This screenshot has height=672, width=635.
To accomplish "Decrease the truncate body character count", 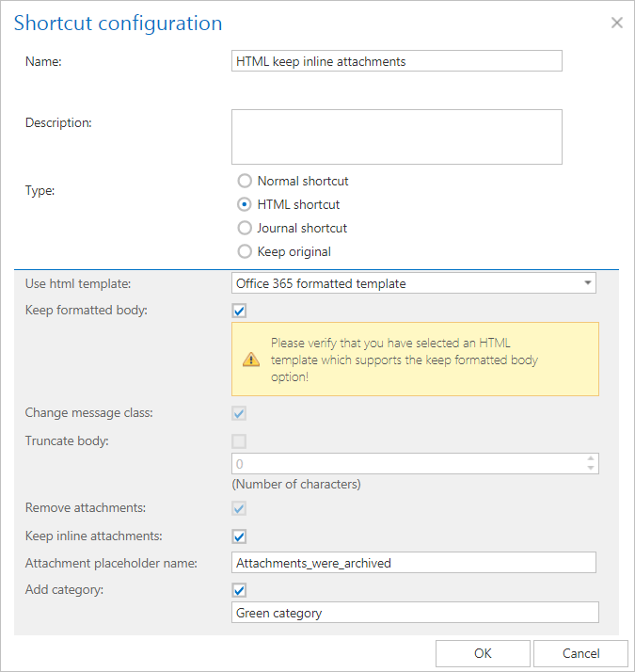I will 591,469.
